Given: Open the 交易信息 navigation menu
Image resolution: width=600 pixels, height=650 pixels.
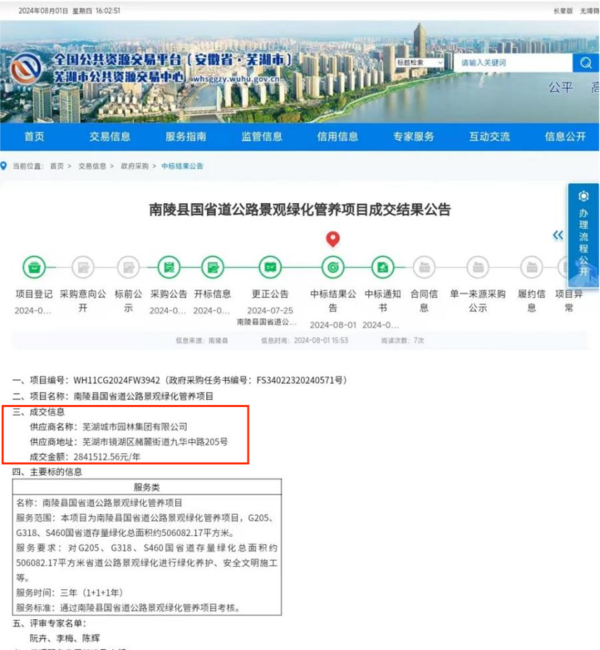Looking at the screenshot, I should click(x=109, y=137).
